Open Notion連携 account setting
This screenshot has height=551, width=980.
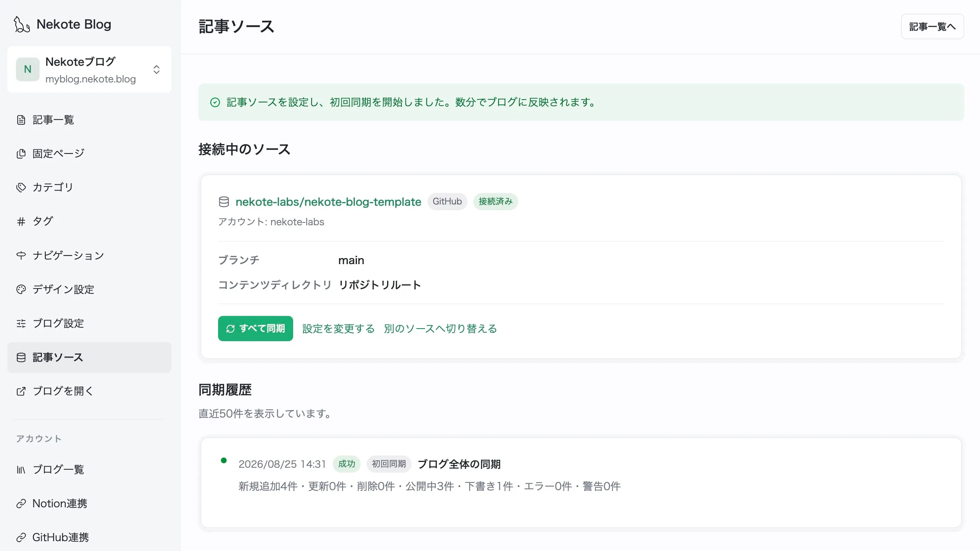click(x=89, y=504)
